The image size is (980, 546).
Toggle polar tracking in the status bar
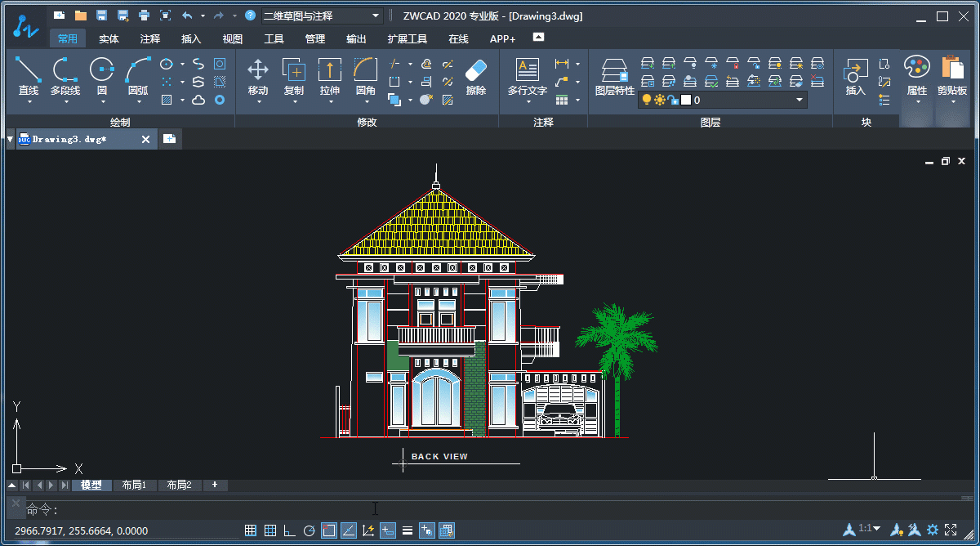pyautogui.click(x=309, y=530)
